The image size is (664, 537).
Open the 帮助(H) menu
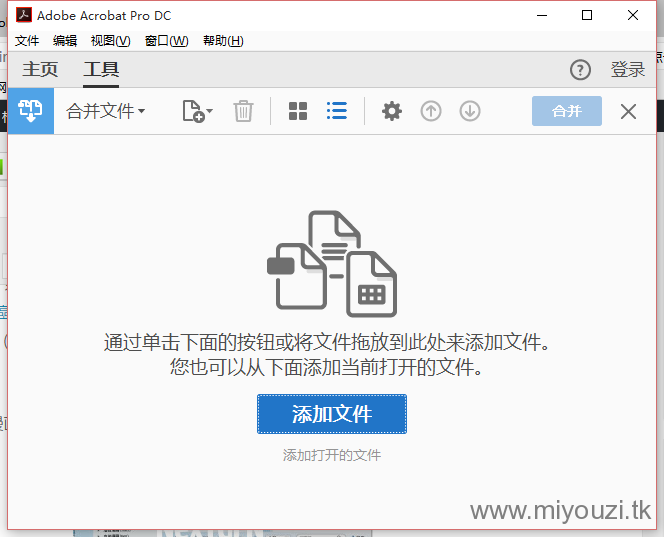coord(223,41)
